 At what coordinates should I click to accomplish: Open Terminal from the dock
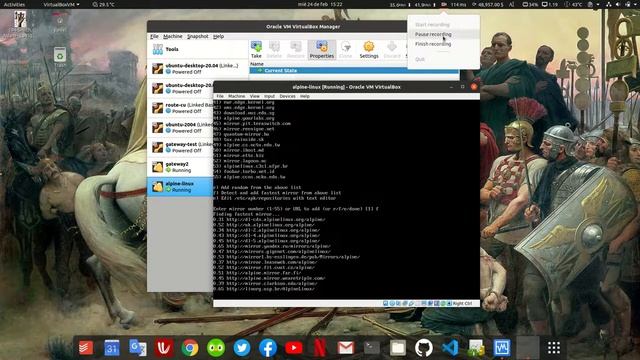372,348
